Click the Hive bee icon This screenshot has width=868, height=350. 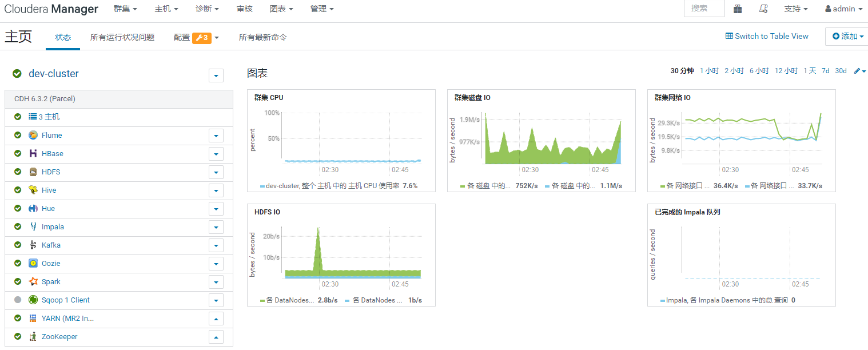33,190
